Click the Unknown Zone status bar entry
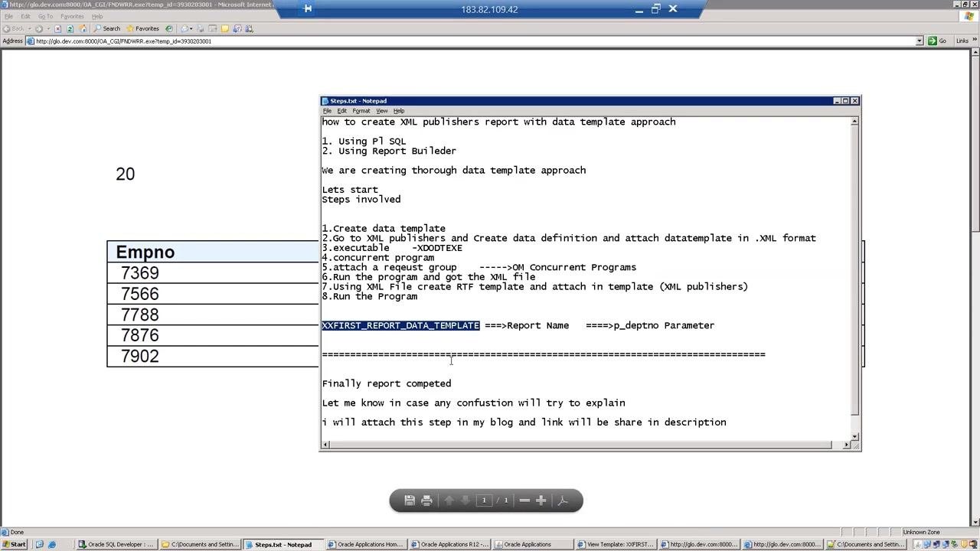The height and width of the screenshot is (551, 980). 921,532
